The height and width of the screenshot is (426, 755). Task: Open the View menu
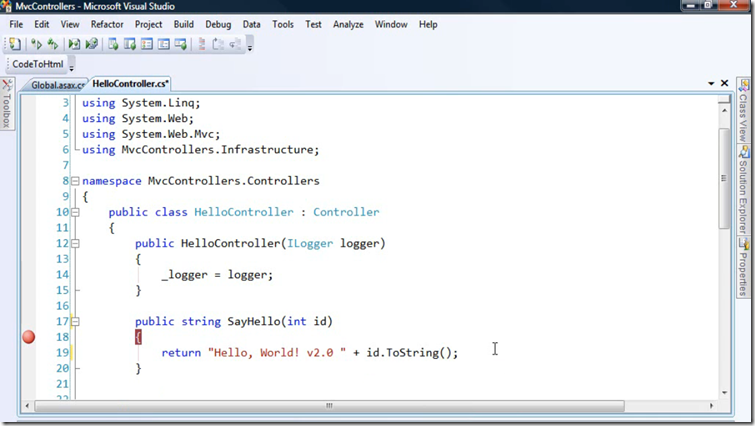[x=69, y=24]
